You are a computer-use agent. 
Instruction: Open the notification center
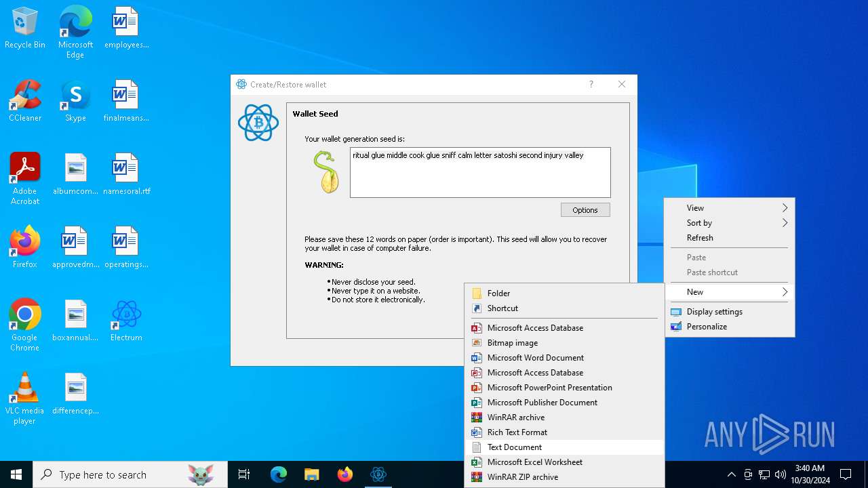pos(846,474)
